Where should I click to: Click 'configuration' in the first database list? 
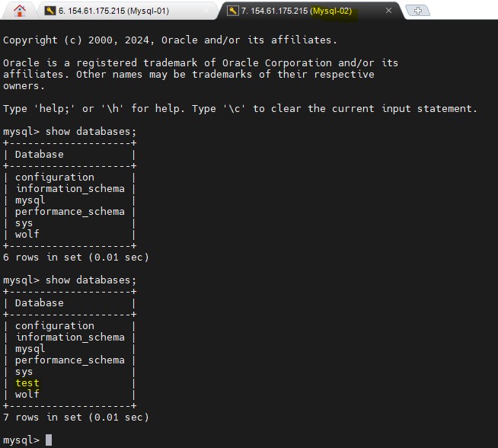(55, 177)
